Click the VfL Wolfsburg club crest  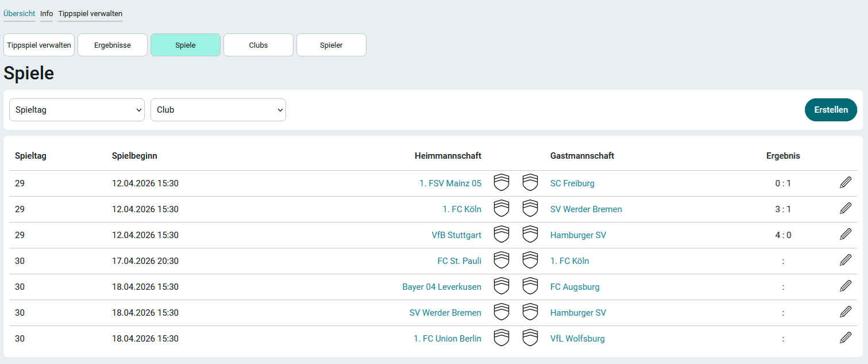[x=530, y=338]
